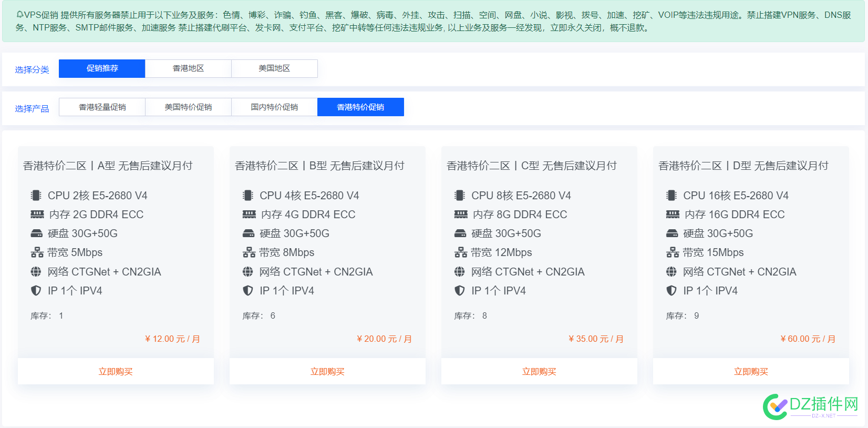Buy D型 plan with 立即购买
Viewport: 868px width, 428px height.
[751, 372]
